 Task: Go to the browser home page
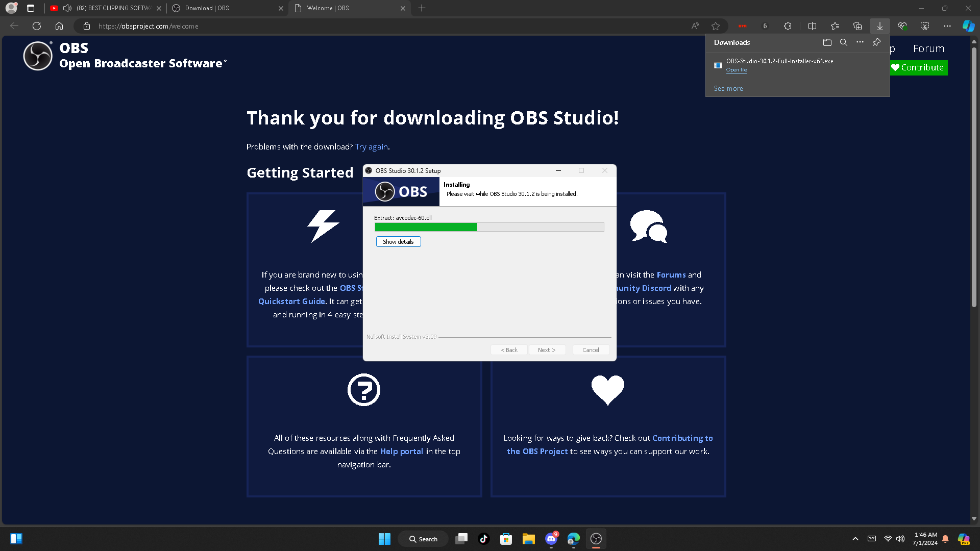click(x=59, y=26)
